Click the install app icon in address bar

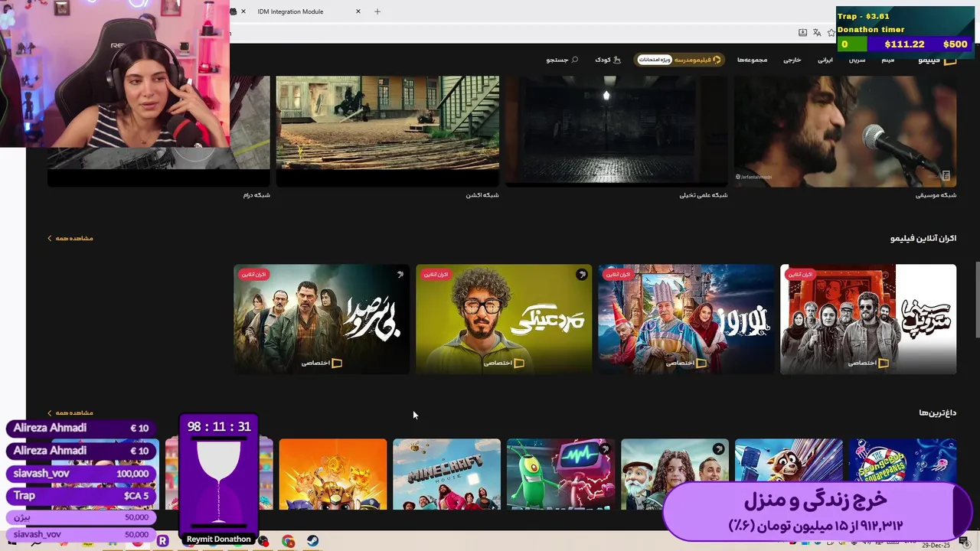point(802,33)
